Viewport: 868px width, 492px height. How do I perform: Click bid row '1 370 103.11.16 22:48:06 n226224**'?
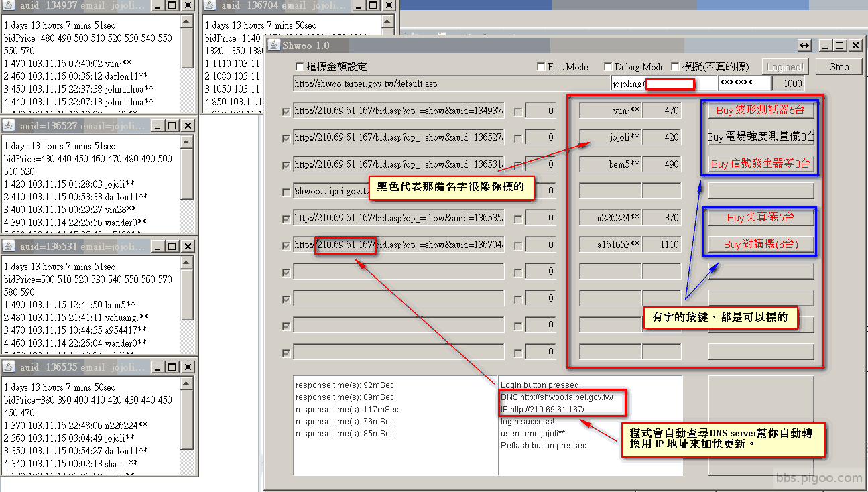(x=76, y=426)
